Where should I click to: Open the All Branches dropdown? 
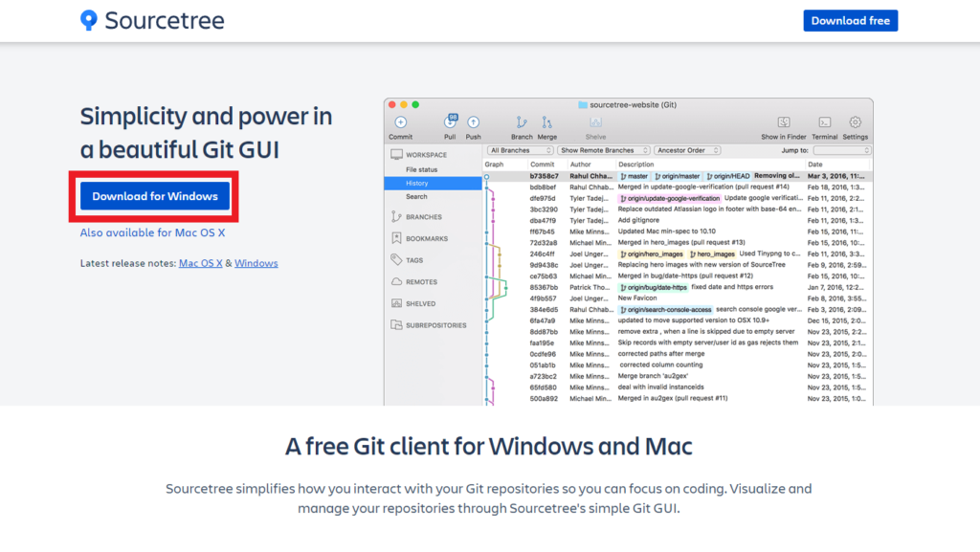click(518, 150)
